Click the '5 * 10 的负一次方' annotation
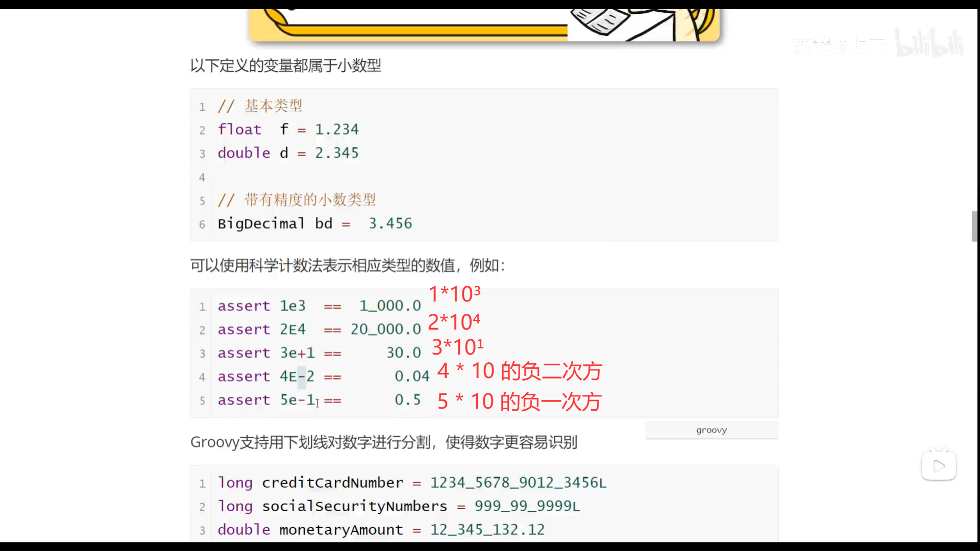This screenshot has height=551, width=980. pyautogui.click(x=519, y=402)
